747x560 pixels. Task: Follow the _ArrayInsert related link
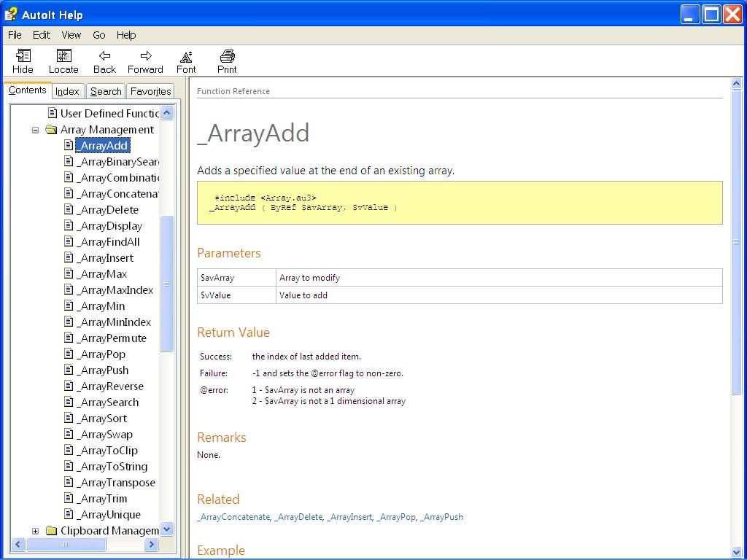(x=349, y=517)
